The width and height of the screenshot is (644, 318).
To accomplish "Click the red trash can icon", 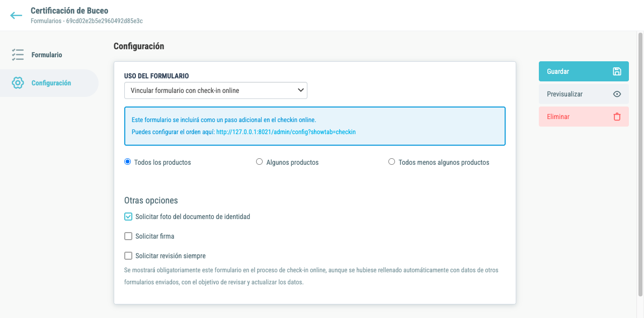I will click(617, 117).
